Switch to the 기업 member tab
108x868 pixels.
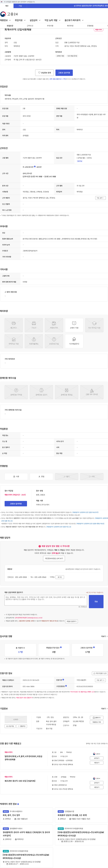click(20, 6)
